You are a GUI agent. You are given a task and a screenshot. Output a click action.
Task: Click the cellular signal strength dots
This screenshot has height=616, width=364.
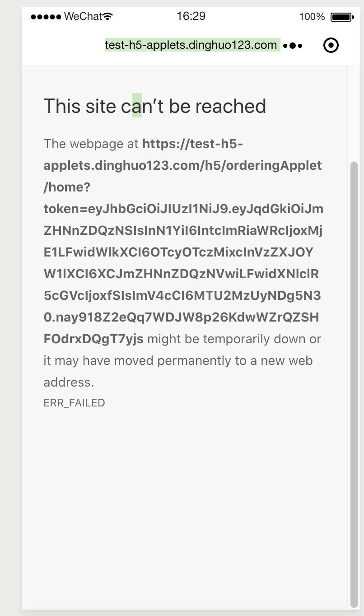(x=46, y=17)
